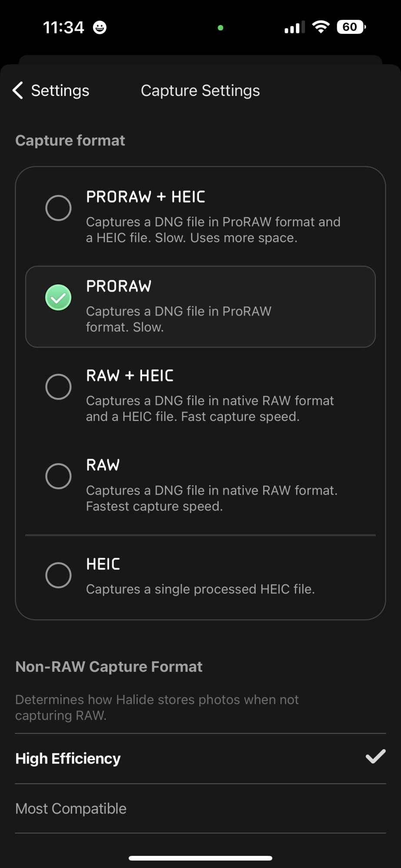Viewport: 401px width, 868px height.
Task: Select the PRORAW + HEIC radio button
Action: pyautogui.click(x=58, y=208)
